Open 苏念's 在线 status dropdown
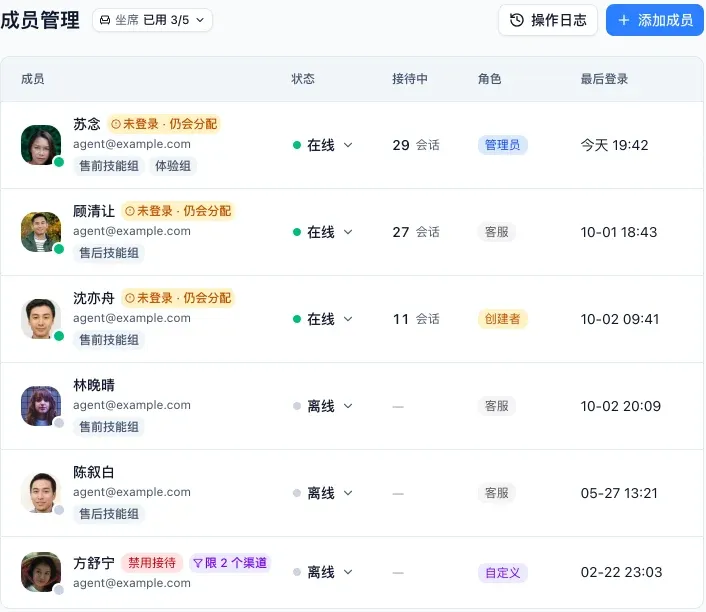The width and height of the screenshot is (706, 612). click(322, 145)
